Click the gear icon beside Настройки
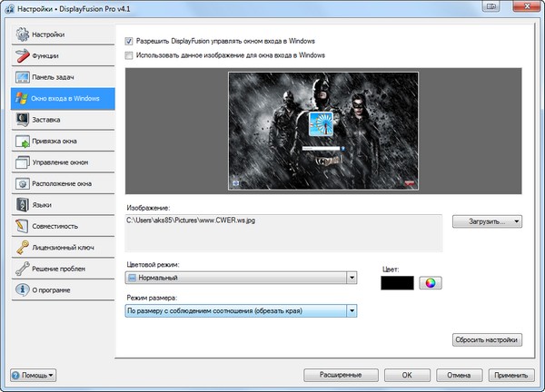545x392 pixels. coord(20,34)
